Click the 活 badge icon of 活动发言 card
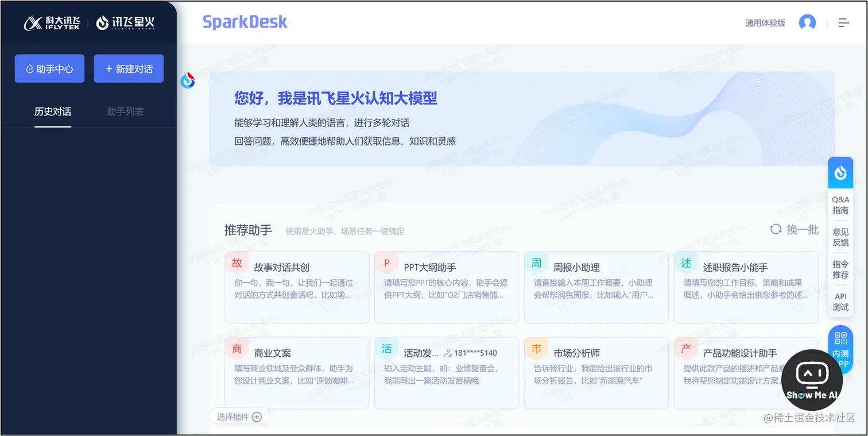Viewport: 868px width, 436px height. (x=387, y=349)
